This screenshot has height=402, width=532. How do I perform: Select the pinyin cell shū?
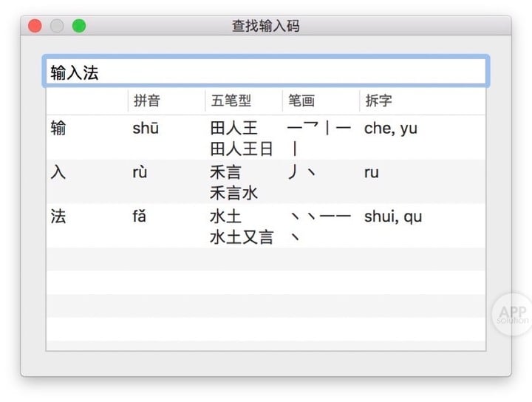click(x=146, y=129)
